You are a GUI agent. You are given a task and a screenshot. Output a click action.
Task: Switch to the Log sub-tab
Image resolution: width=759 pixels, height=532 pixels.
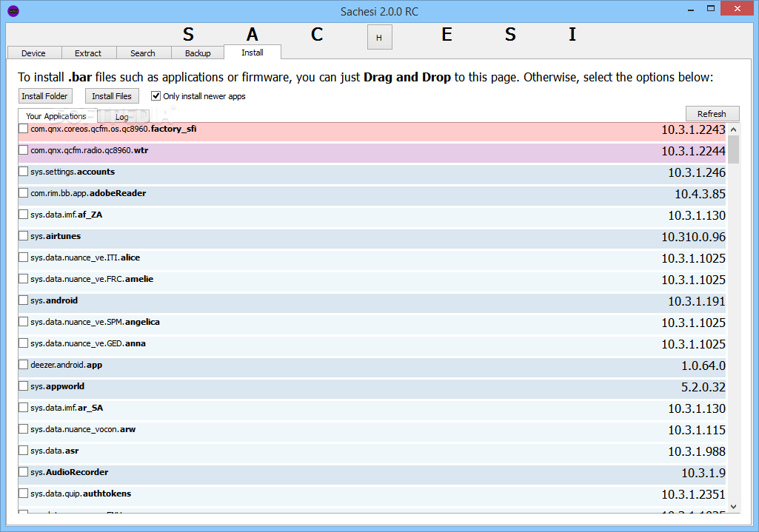click(122, 117)
